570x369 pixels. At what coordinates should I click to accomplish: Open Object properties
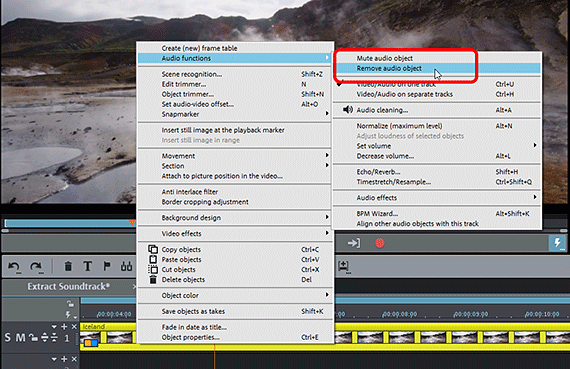(234, 337)
